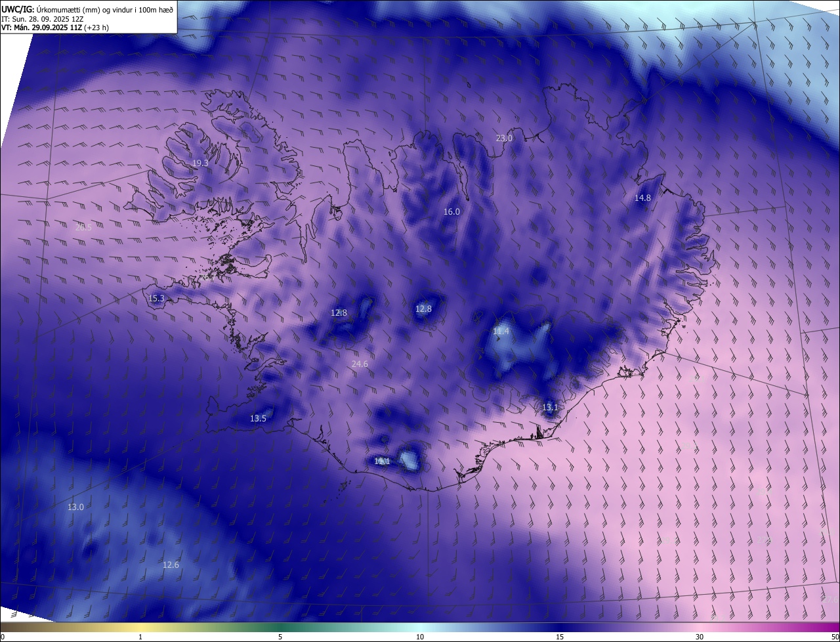The image size is (840, 642).
Task: Click the colorbar tick label 30
Action: tap(700, 637)
